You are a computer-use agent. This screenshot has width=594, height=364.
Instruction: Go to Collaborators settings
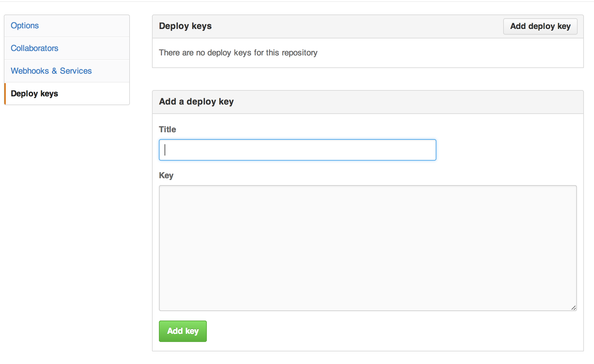[x=34, y=48]
